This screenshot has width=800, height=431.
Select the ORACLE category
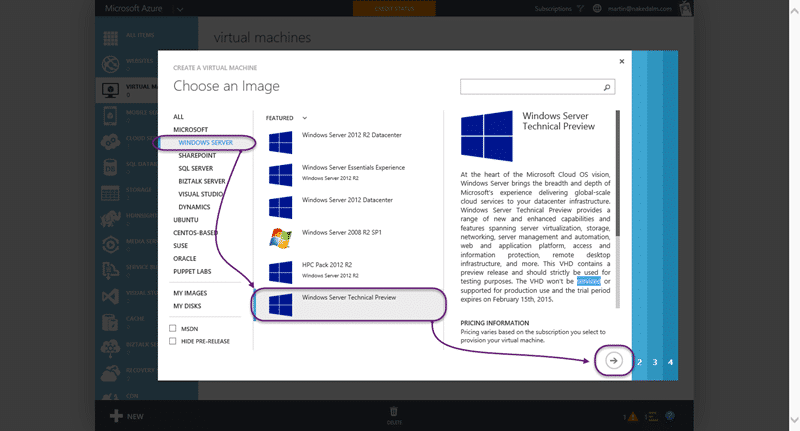click(x=185, y=259)
